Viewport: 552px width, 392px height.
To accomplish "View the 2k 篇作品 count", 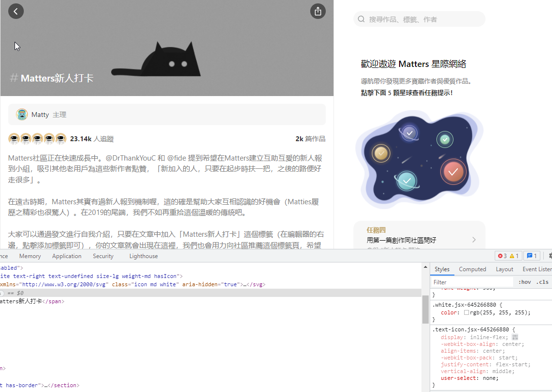I will coord(311,139).
